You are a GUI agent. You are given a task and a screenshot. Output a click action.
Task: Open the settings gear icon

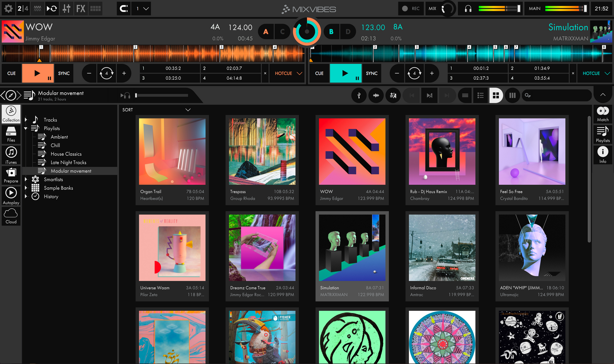point(8,9)
